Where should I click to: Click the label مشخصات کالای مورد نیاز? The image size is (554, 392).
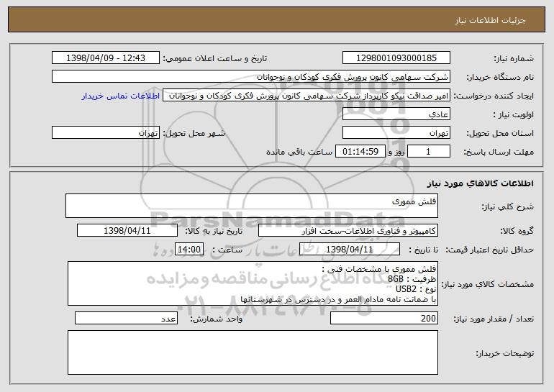pyautogui.click(x=489, y=284)
